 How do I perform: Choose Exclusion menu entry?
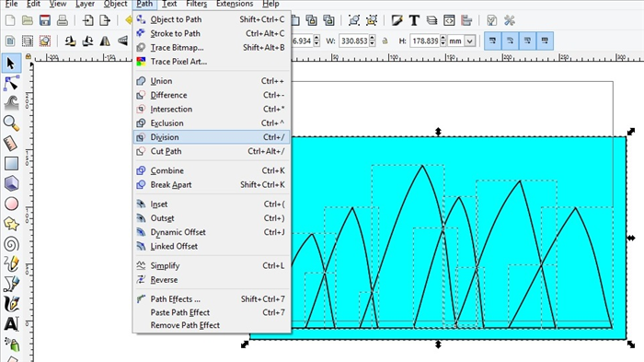tap(212, 123)
